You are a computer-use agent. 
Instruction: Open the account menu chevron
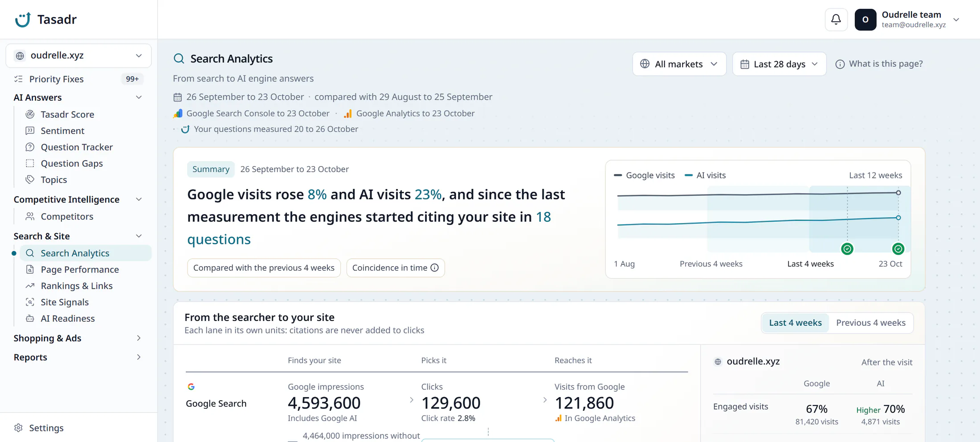(956, 20)
